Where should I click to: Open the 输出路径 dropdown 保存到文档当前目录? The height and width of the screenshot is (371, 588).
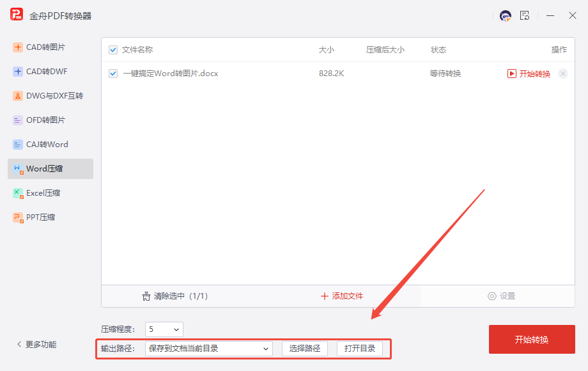[209, 349]
